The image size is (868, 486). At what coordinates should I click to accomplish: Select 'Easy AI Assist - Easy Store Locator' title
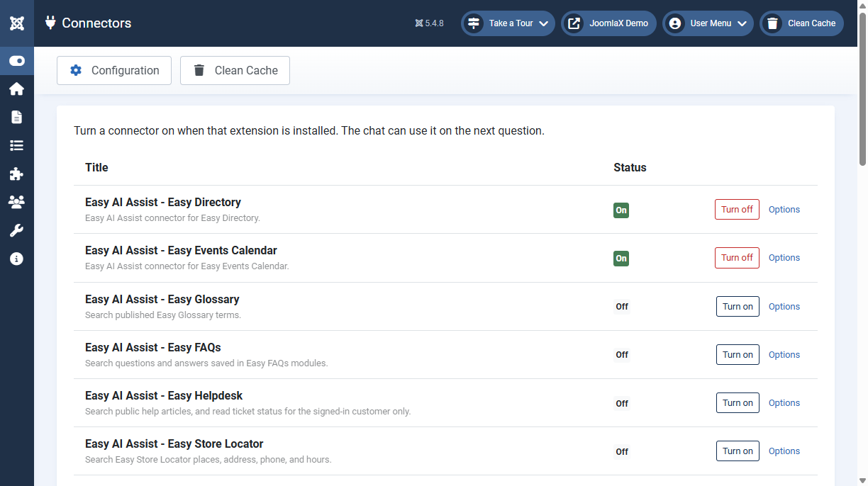click(174, 444)
